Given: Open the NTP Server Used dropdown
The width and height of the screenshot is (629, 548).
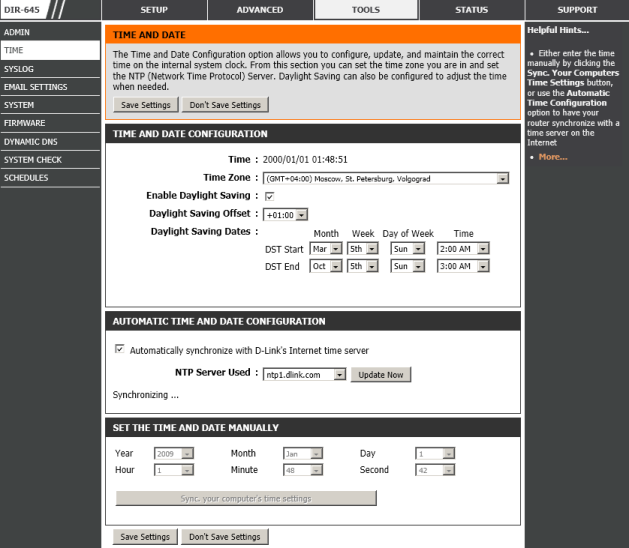Looking at the screenshot, I should pyautogui.click(x=304, y=375).
